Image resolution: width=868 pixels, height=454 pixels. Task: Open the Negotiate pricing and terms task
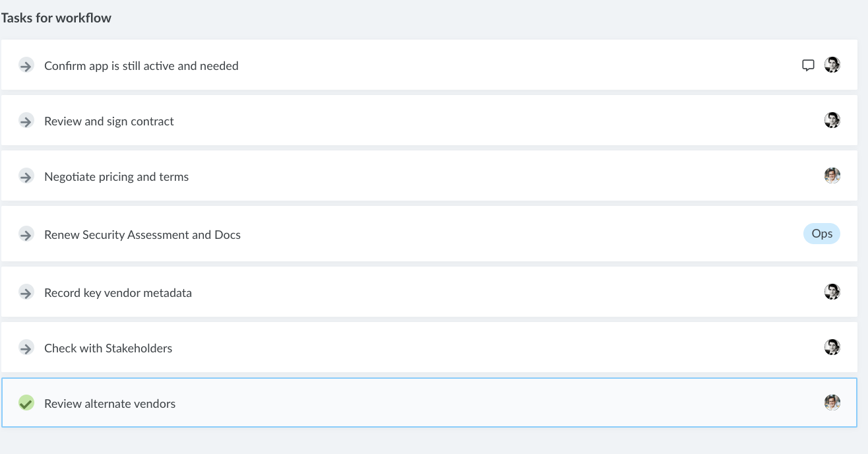[116, 177]
